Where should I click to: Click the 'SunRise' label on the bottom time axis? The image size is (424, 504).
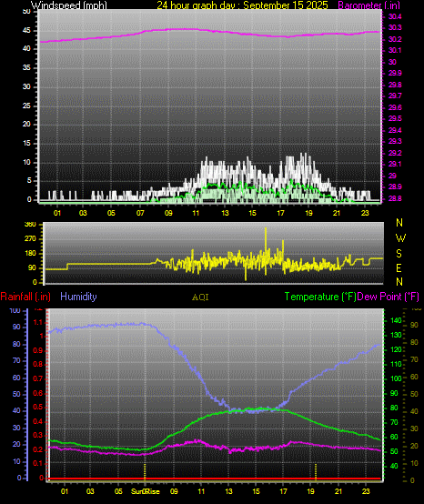(146, 491)
